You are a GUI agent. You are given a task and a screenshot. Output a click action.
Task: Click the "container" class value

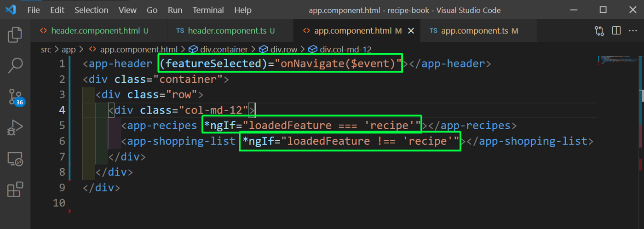pos(188,79)
